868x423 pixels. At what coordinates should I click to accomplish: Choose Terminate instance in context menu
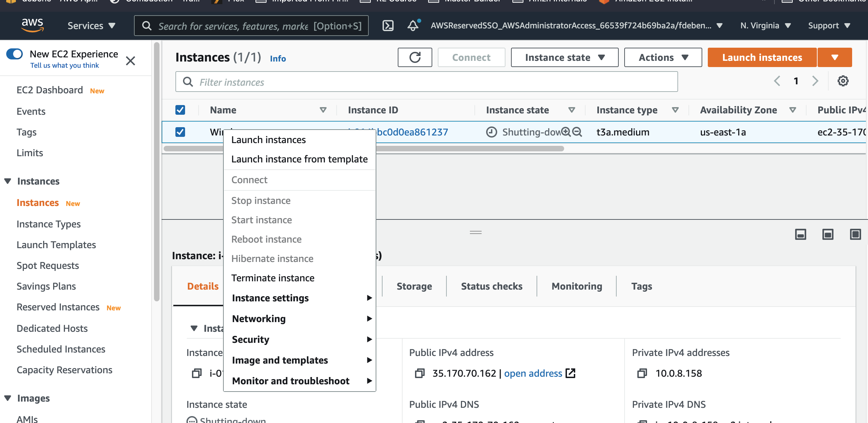(x=300, y=278)
